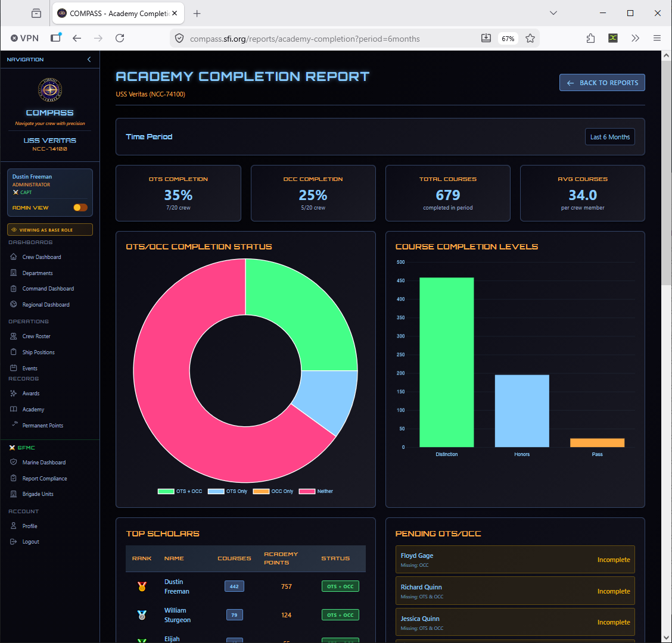This screenshot has width=672, height=643.
Task: Click Permanent Points icon
Action: (x=14, y=424)
